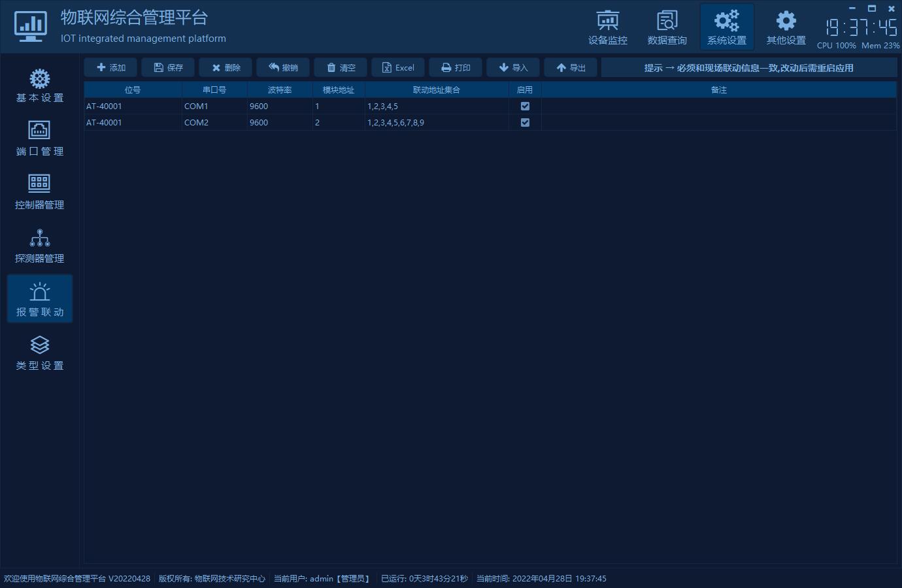Uncheck 启用 for the COM1 row
The image size is (902, 588).
tap(525, 106)
